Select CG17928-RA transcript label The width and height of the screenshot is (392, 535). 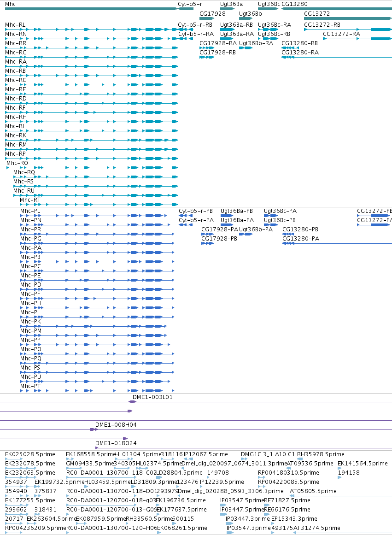[218, 43]
